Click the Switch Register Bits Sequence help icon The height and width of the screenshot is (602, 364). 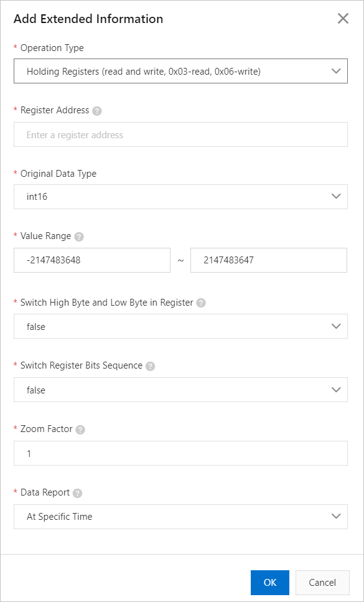[149, 366]
